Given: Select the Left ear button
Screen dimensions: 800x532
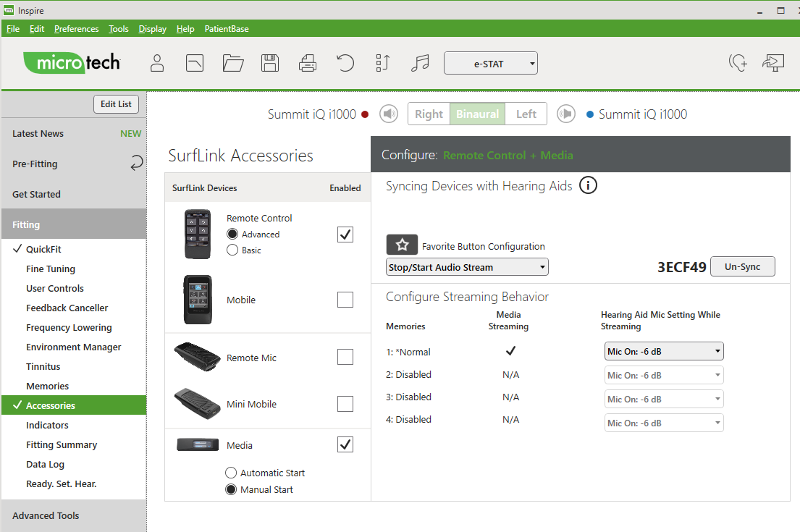Looking at the screenshot, I should click(526, 114).
